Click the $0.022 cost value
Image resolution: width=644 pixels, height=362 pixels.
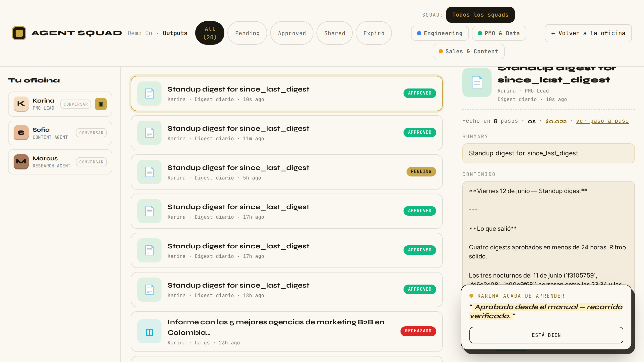[556, 121]
